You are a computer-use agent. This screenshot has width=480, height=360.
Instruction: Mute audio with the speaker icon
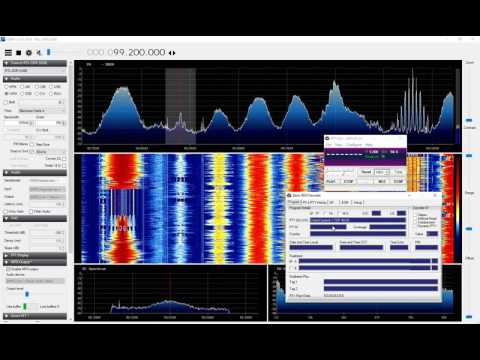click(39, 53)
